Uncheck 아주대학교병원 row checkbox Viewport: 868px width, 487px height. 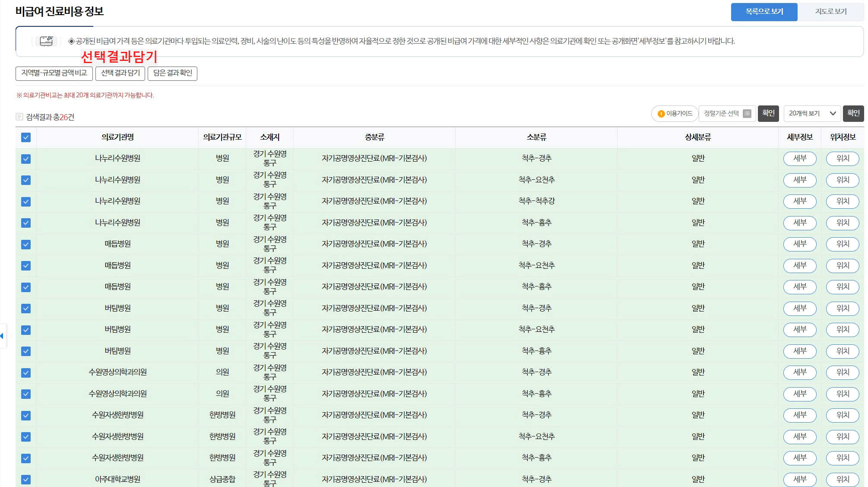click(x=26, y=479)
